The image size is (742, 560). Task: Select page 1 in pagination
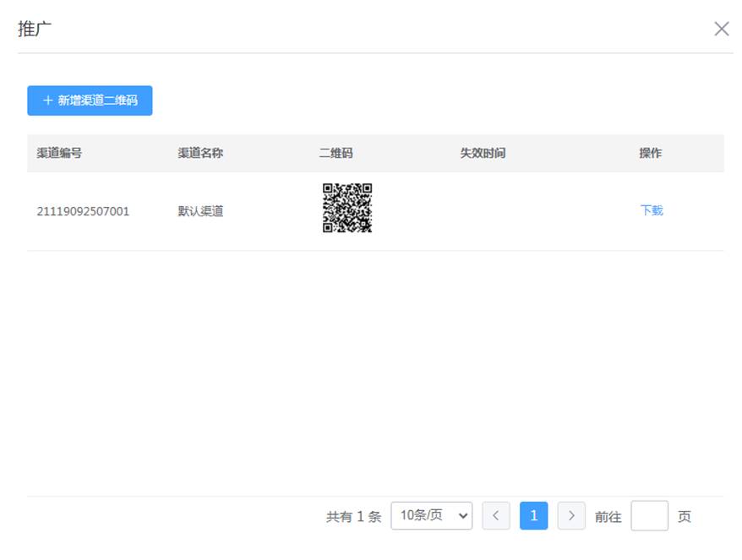tap(534, 515)
